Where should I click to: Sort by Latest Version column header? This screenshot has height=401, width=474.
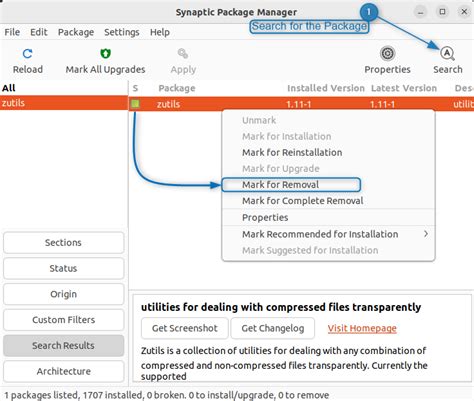click(x=404, y=88)
